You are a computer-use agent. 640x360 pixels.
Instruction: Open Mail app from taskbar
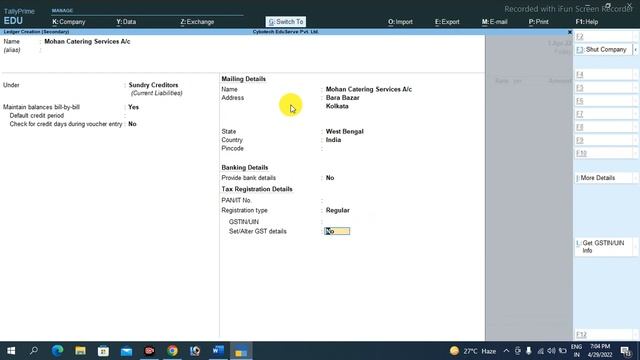[x=127, y=351]
